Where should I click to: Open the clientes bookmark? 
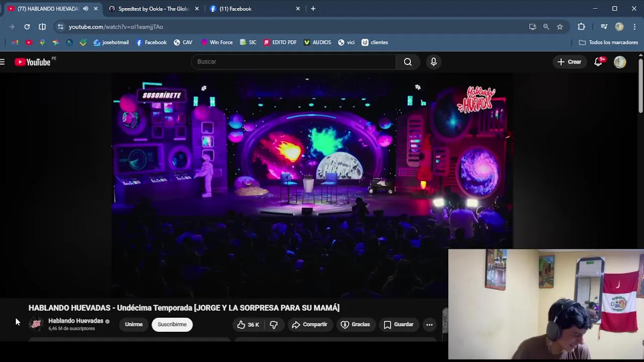[x=375, y=42]
